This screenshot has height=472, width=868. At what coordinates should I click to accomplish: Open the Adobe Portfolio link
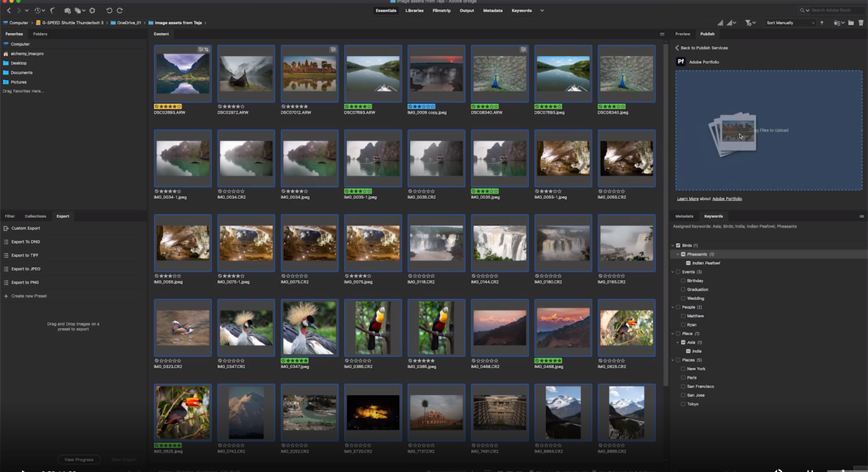pos(727,199)
